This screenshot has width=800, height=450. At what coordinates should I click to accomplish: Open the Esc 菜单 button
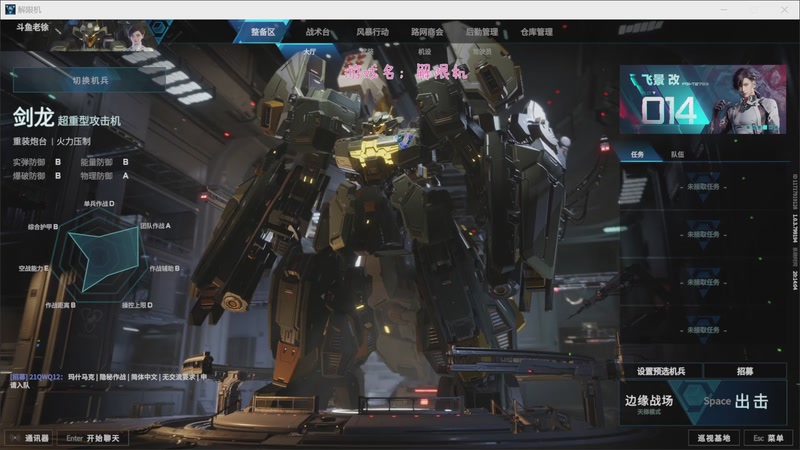pyautogui.click(x=768, y=438)
